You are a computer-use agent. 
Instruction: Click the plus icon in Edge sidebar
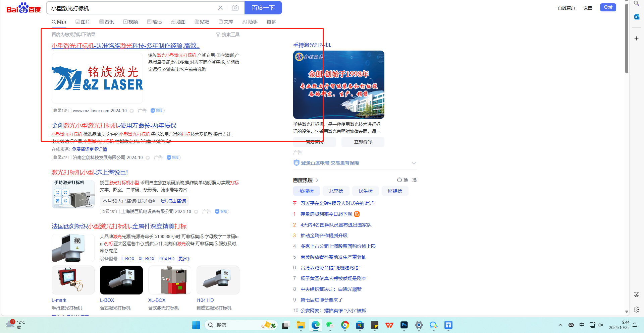tap(636, 39)
